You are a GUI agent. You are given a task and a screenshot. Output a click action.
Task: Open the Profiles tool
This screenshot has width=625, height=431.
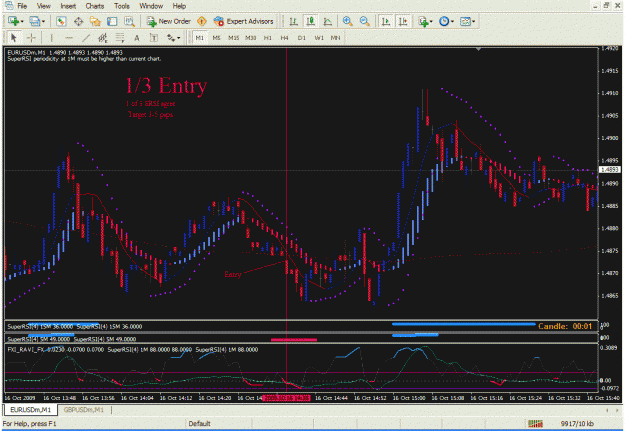point(35,21)
